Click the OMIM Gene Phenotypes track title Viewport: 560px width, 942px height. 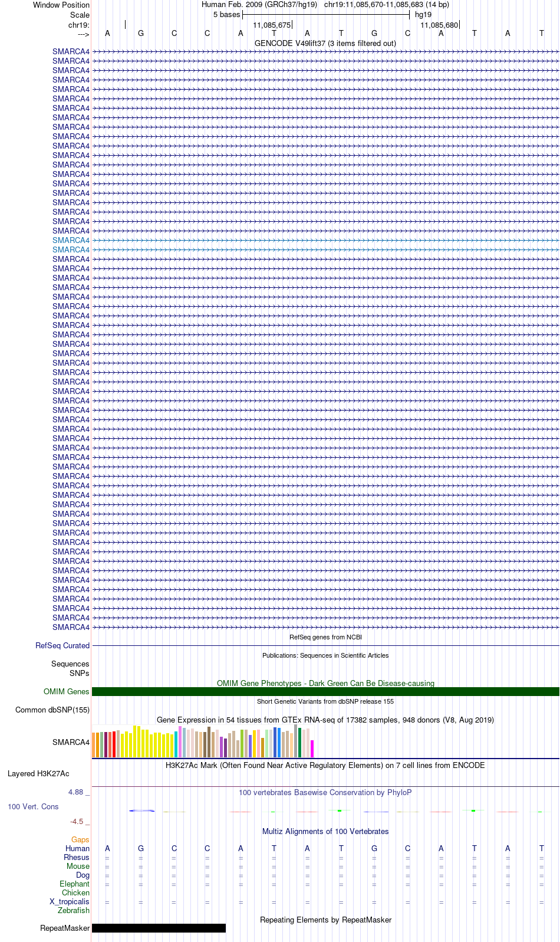(325, 683)
